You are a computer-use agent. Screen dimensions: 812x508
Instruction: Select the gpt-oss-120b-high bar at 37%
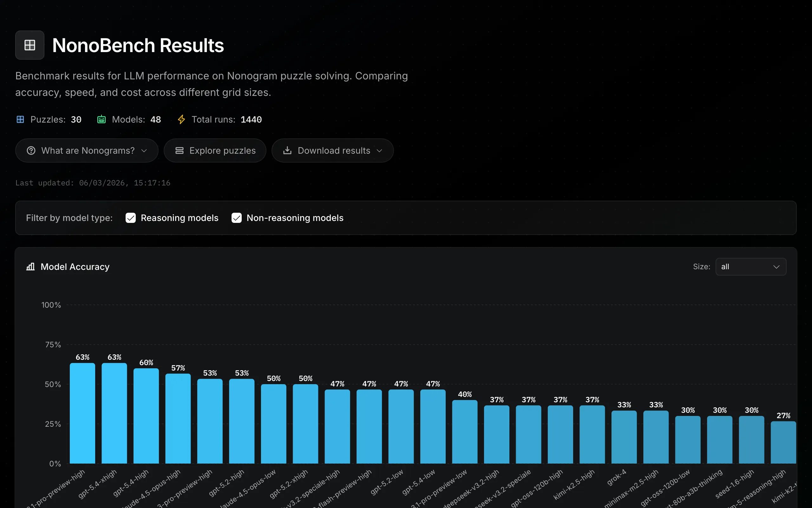(x=561, y=434)
